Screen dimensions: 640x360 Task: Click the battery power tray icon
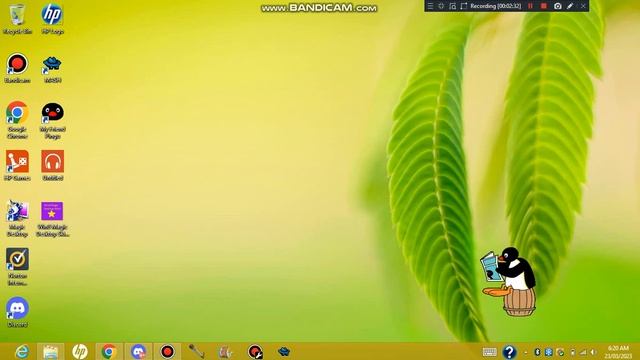(573, 352)
